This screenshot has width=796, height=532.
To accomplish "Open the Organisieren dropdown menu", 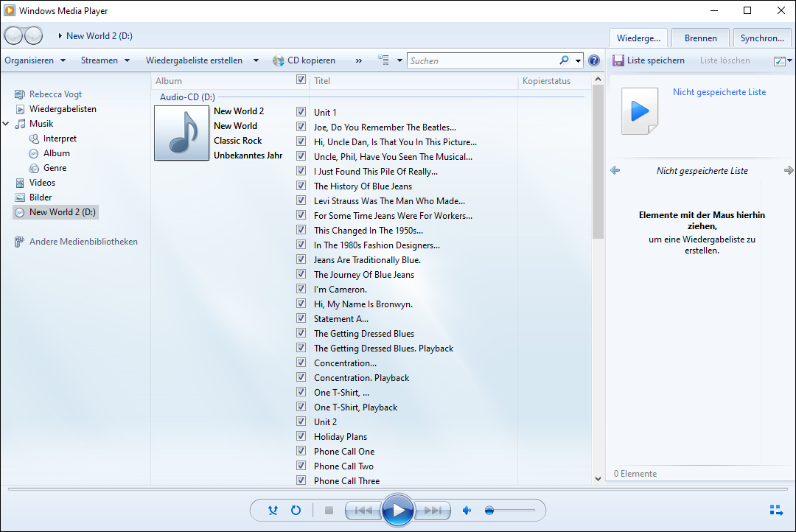I will click(35, 60).
